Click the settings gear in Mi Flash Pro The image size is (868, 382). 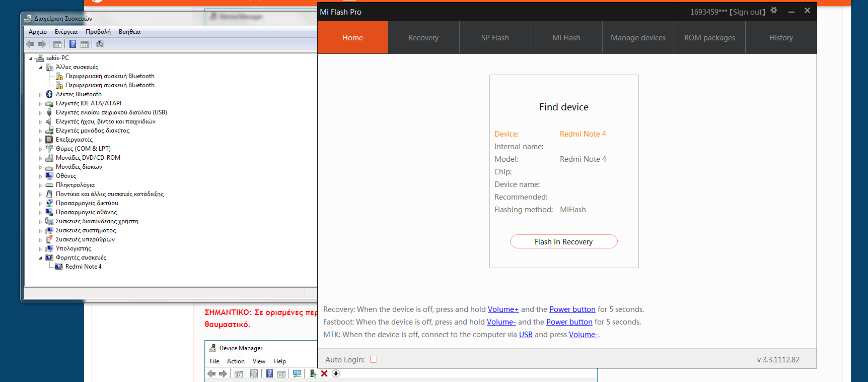click(774, 11)
